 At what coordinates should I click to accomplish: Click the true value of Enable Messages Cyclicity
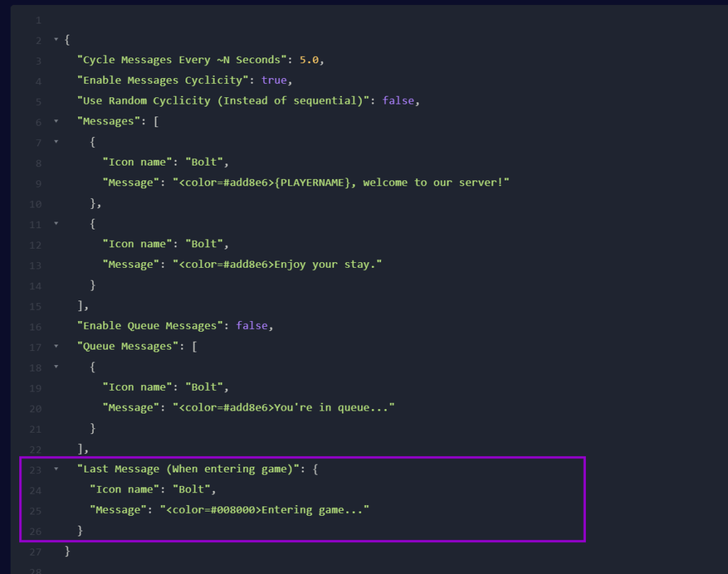[x=274, y=80]
